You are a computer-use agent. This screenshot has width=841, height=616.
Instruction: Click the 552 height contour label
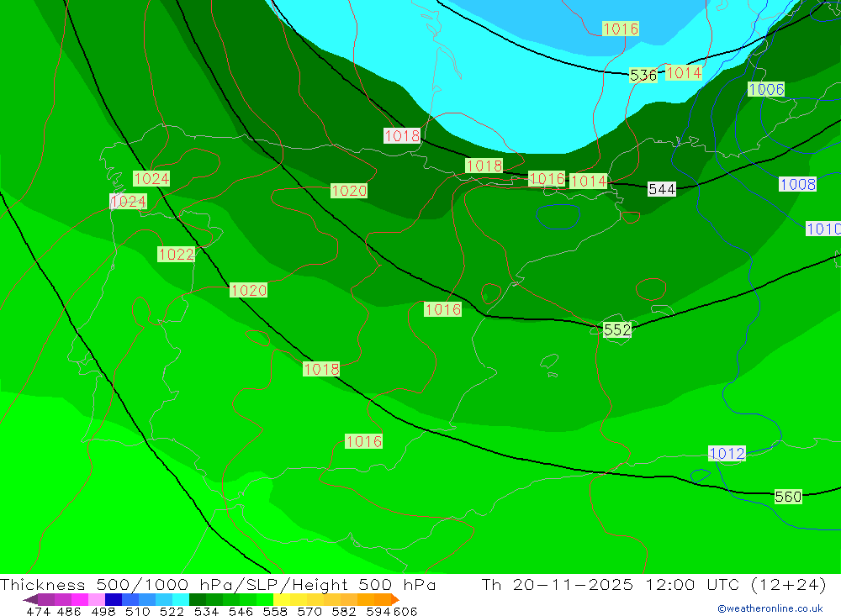(x=617, y=329)
